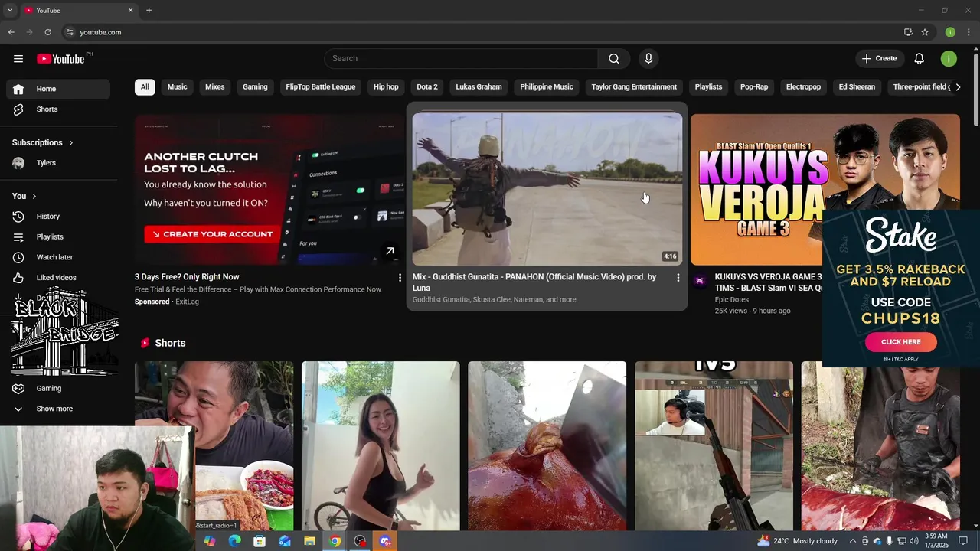Open the notifications bell
The image size is (980, 551).
920,59
